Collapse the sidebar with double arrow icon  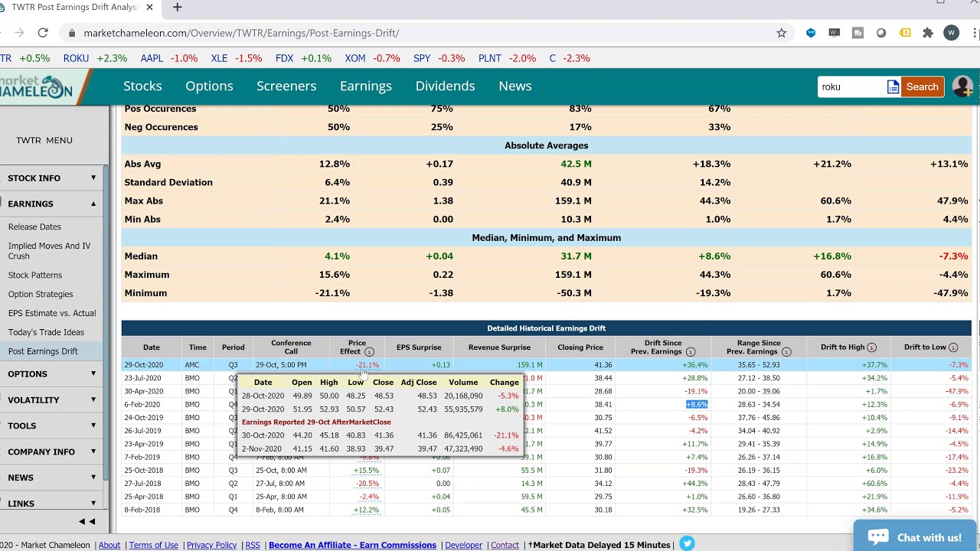coord(87,522)
